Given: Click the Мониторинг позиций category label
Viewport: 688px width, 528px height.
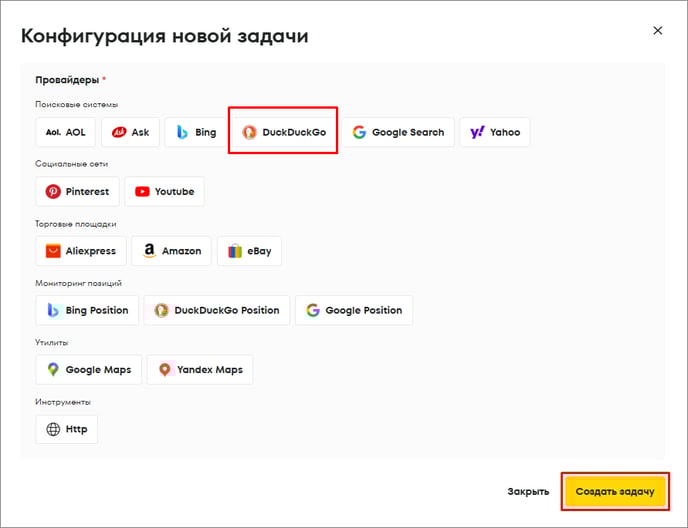Looking at the screenshot, I should pos(79,283).
